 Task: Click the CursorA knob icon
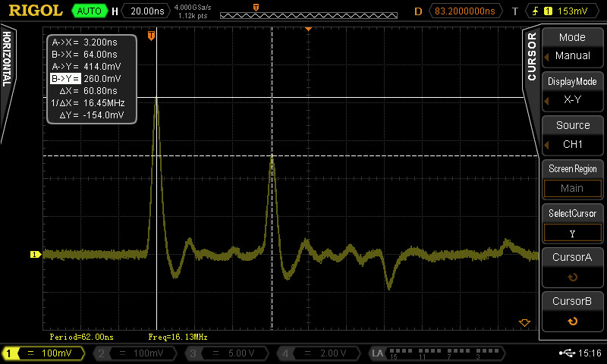tap(573, 277)
